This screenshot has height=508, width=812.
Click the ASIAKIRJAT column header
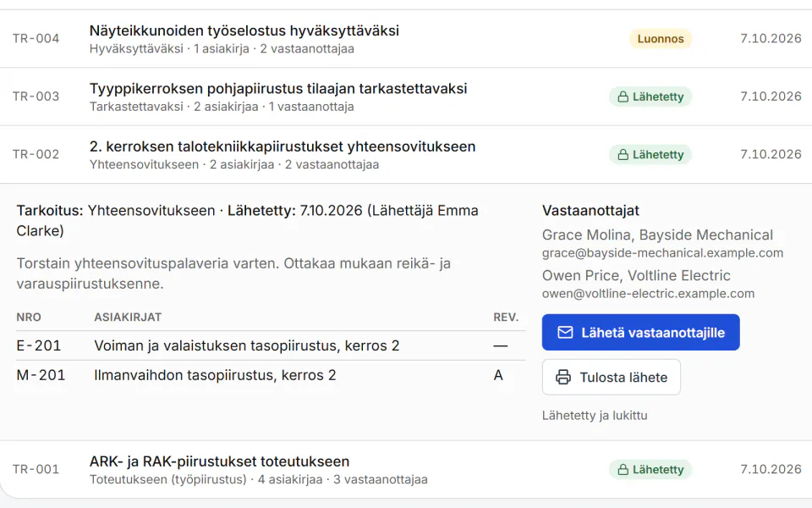click(128, 317)
